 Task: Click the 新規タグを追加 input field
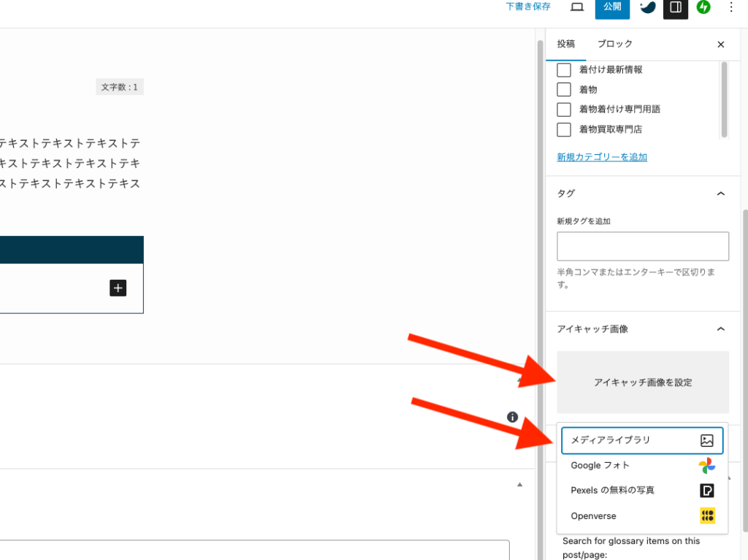(x=643, y=247)
